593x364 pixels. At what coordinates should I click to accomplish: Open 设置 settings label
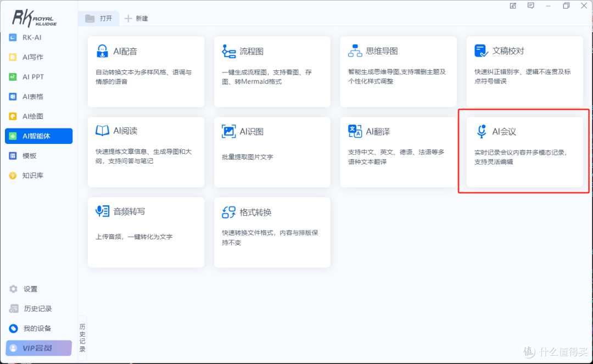30,289
